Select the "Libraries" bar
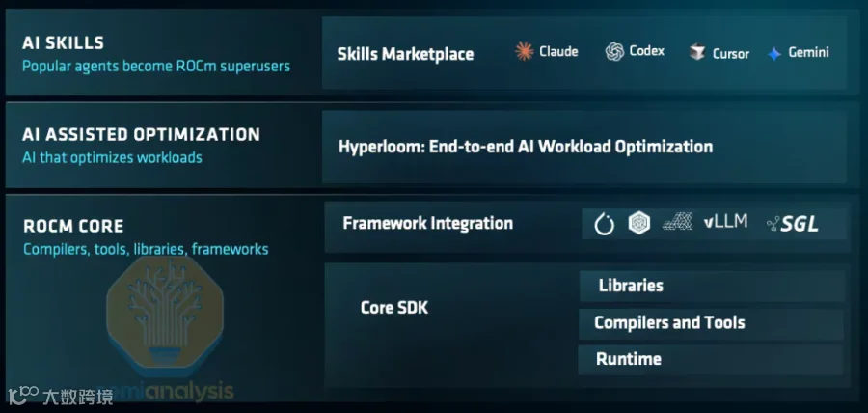This screenshot has height=413, width=868. [x=713, y=287]
